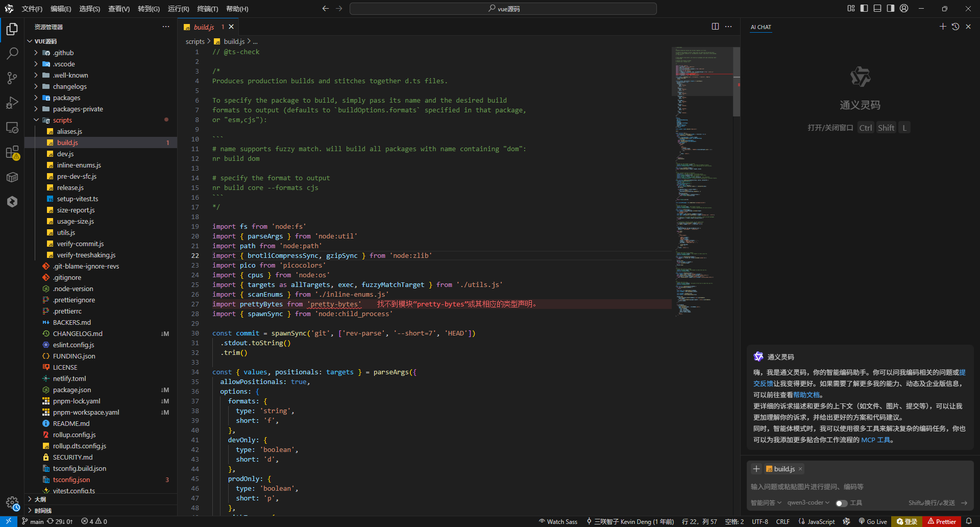
Task: Close the build.js editor tab
Action: pyautogui.click(x=231, y=27)
